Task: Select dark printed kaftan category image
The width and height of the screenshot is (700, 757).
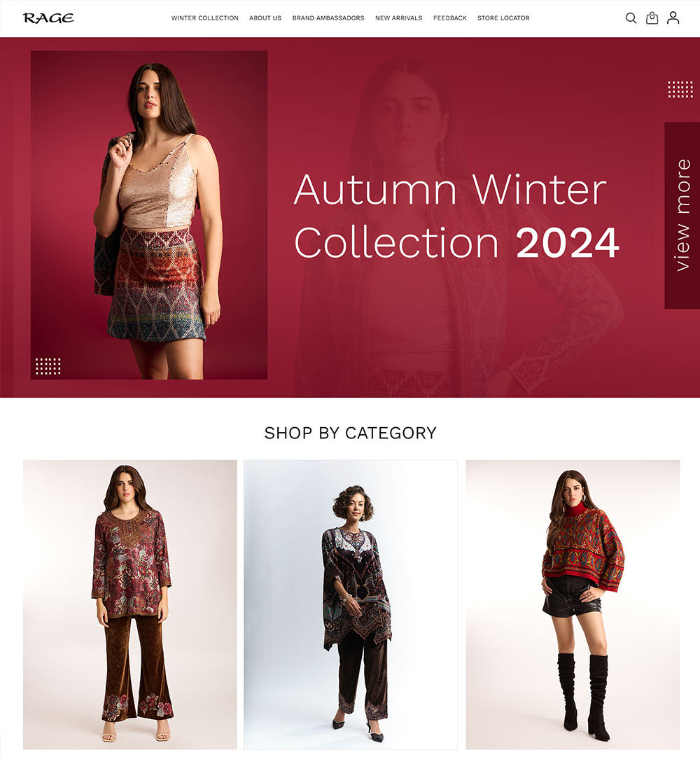Action: [x=350, y=604]
